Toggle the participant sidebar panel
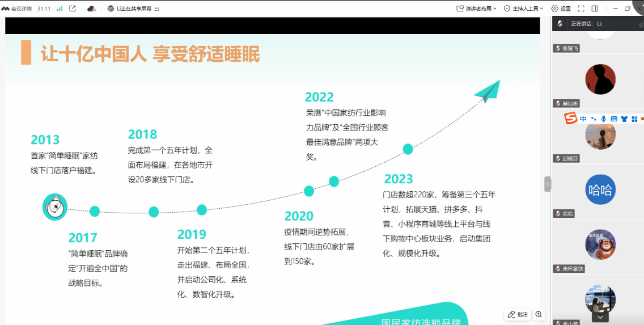Image resolution: width=644 pixels, height=325 pixels. click(595, 9)
